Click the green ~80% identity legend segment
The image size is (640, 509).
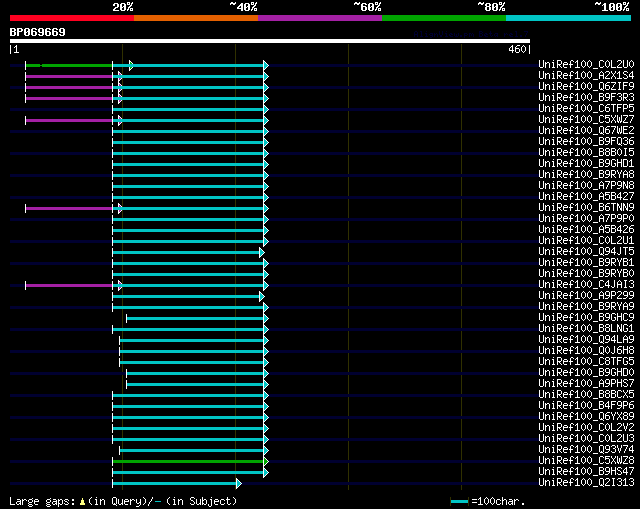[444, 18]
